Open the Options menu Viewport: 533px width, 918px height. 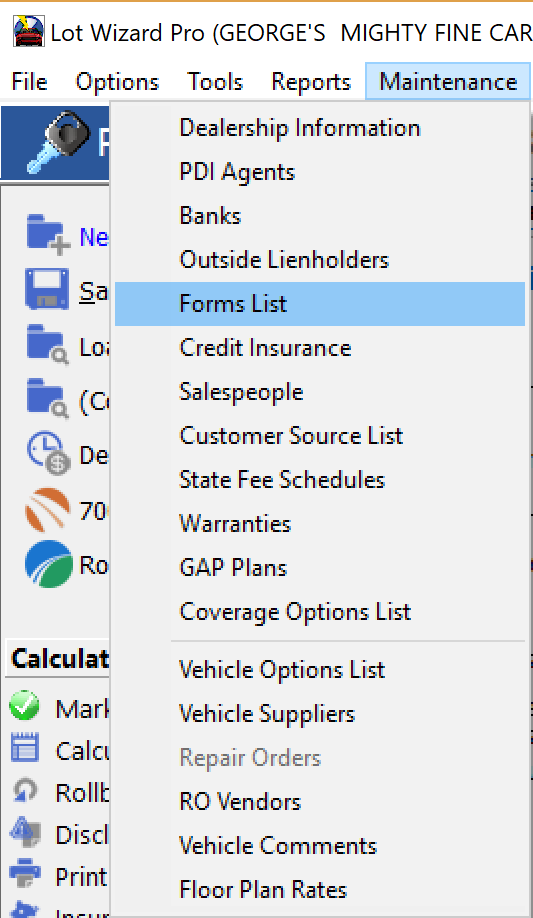pyautogui.click(x=117, y=82)
